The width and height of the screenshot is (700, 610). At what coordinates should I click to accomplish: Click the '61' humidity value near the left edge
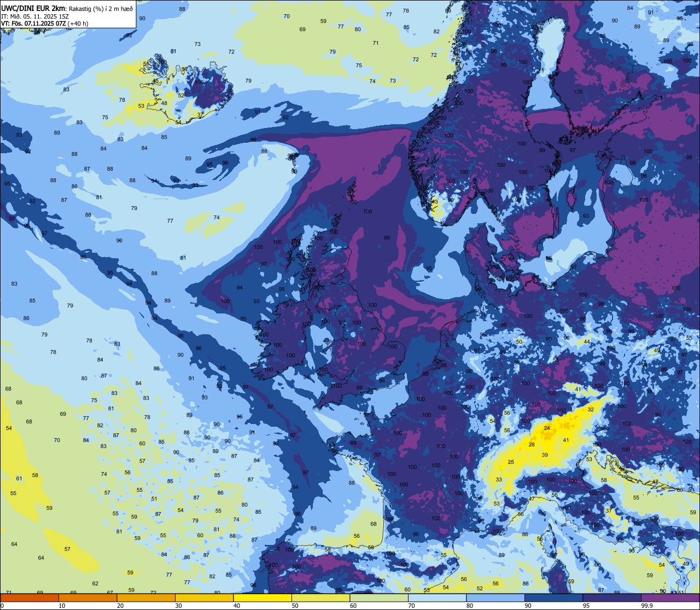(19, 479)
